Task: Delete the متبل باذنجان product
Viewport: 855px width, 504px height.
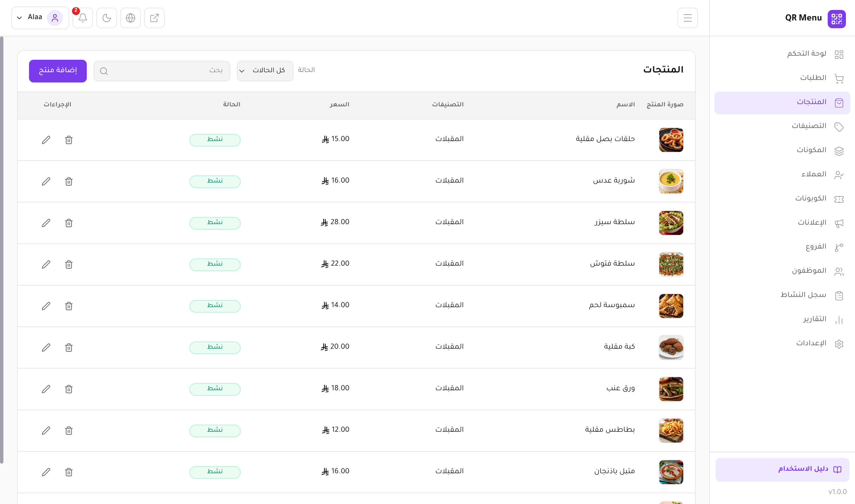Action: click(x=69, y=472)
